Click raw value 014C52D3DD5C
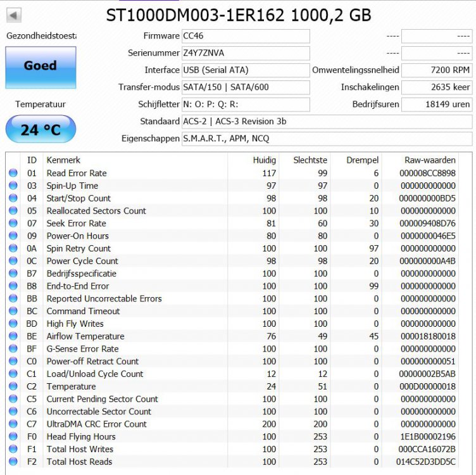Screen dimensions: 476x475 click(426, 462)
